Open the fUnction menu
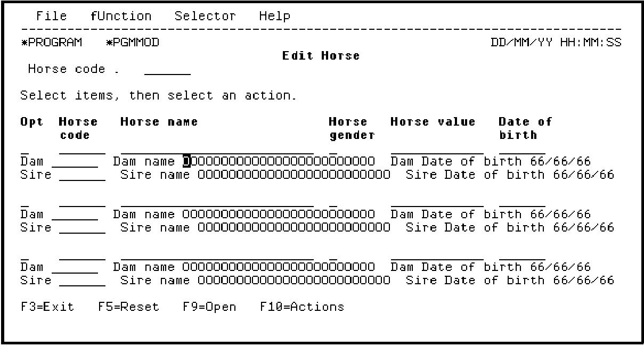The width and height of the screenshot is (644, 346). click(121, 17)
